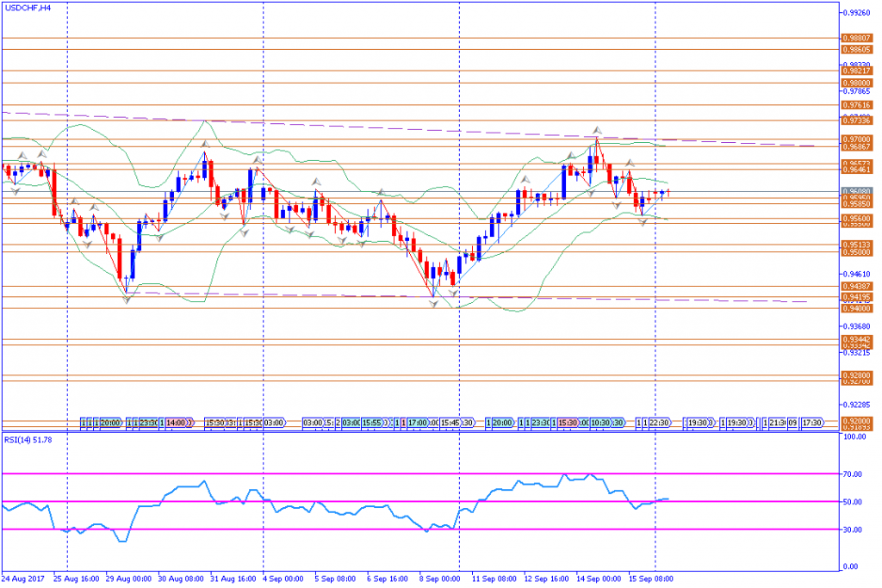This screenshot has width=882, height=588.
Task: Click the 22:30 event marker
Action: [659, 424]
